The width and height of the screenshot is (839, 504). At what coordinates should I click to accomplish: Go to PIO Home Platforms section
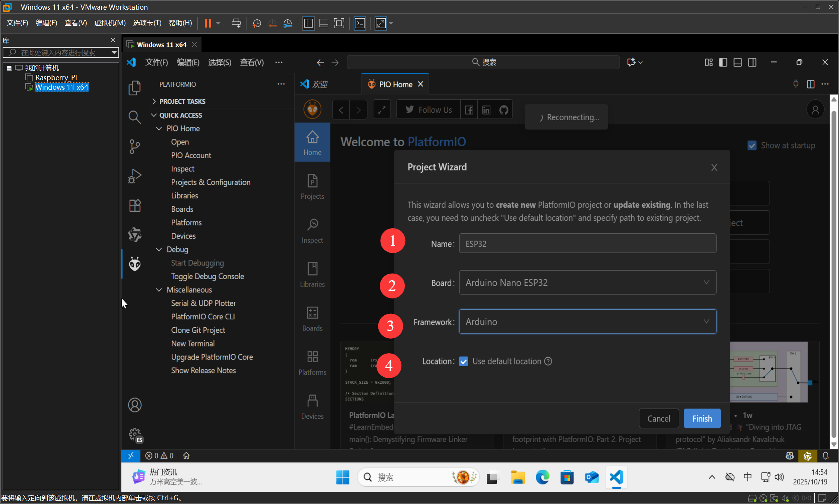pyautogui.click(x=312, y=363)
